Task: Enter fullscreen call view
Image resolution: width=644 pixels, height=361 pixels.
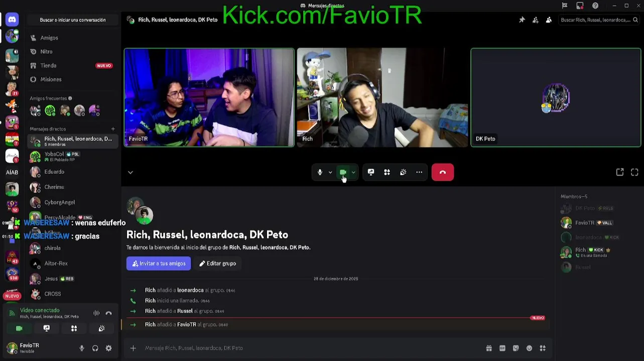Action: [x=634, y=172]
